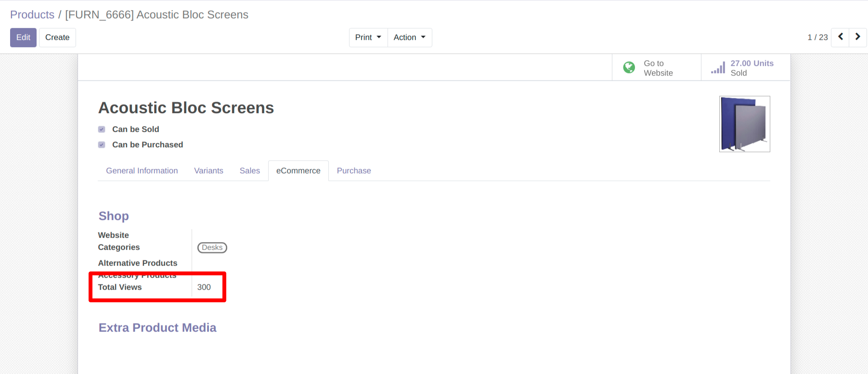Click the Desks category tag
Screen dimensions: 868x374
tap(212, 247)
